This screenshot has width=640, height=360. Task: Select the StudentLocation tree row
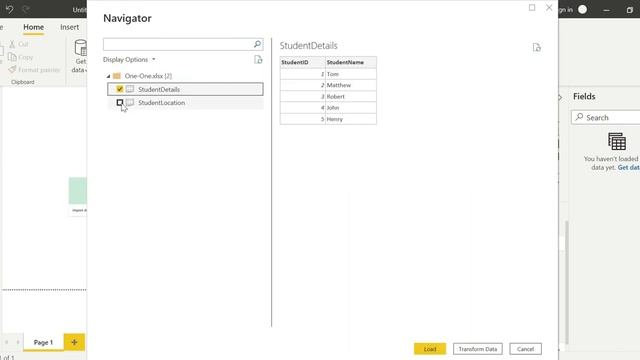pos(185,102)
